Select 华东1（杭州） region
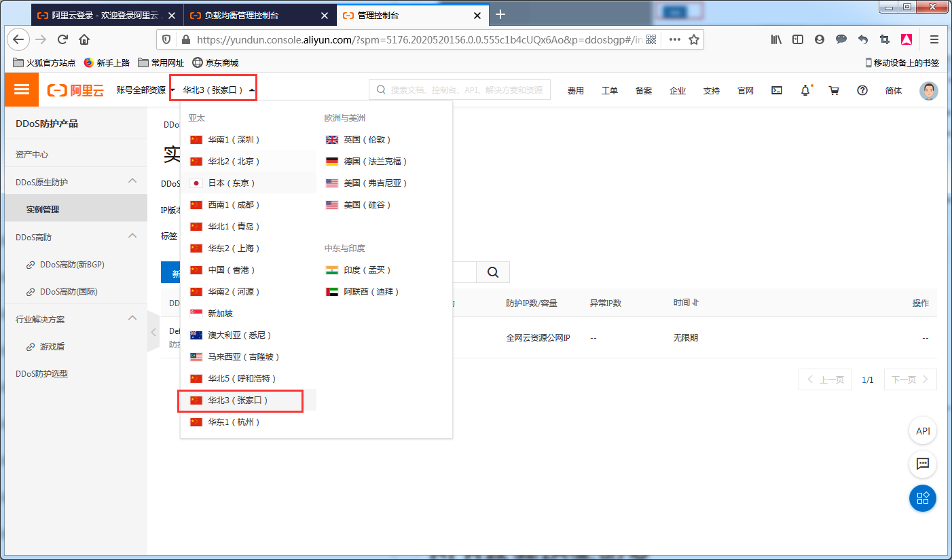The image size is (952, 560). pos(234,422)
